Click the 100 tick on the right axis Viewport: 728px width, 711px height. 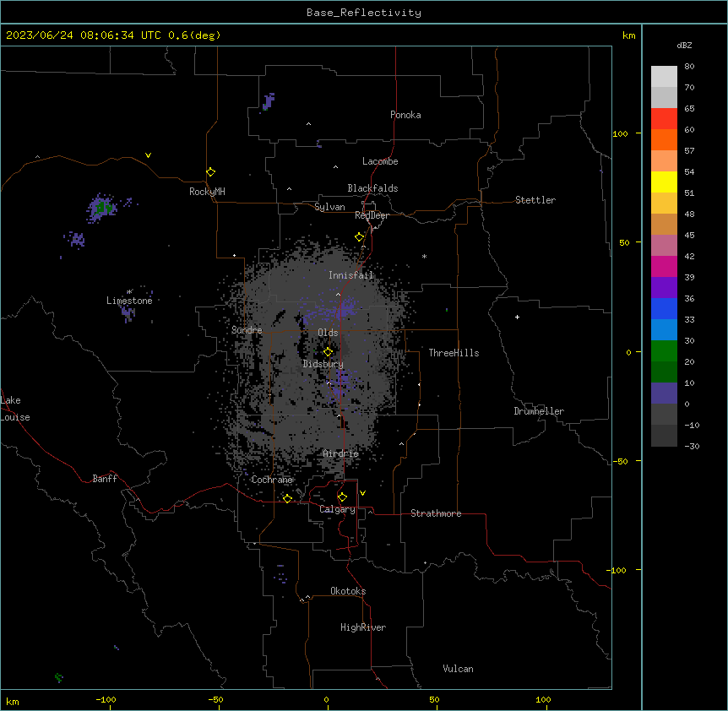[620, 133]
